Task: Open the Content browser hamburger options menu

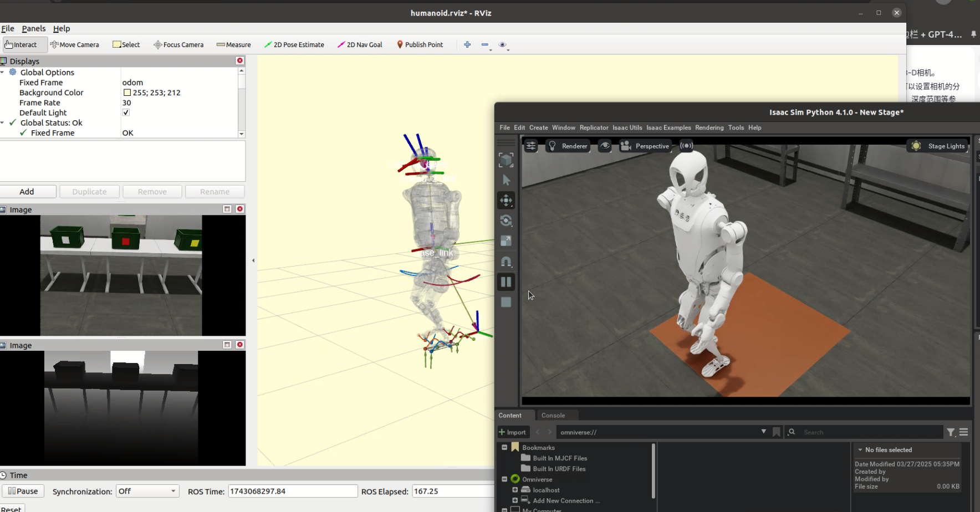Action: (x=964, y=432)
